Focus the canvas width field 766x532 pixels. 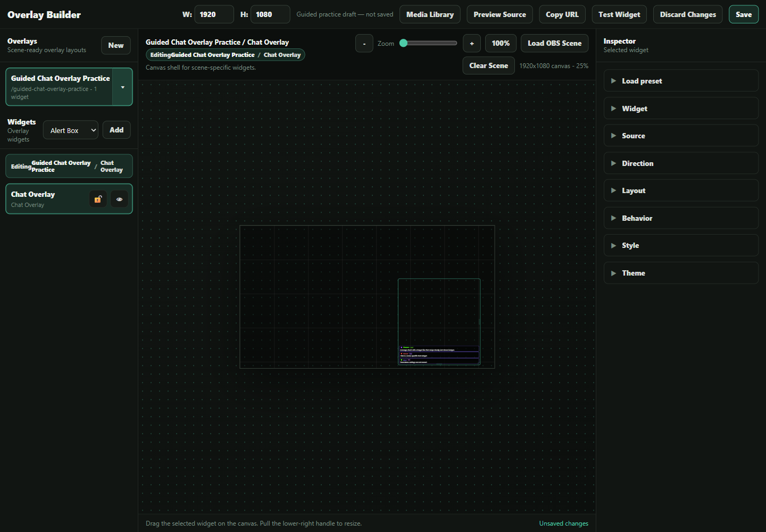tap(214, 14)
